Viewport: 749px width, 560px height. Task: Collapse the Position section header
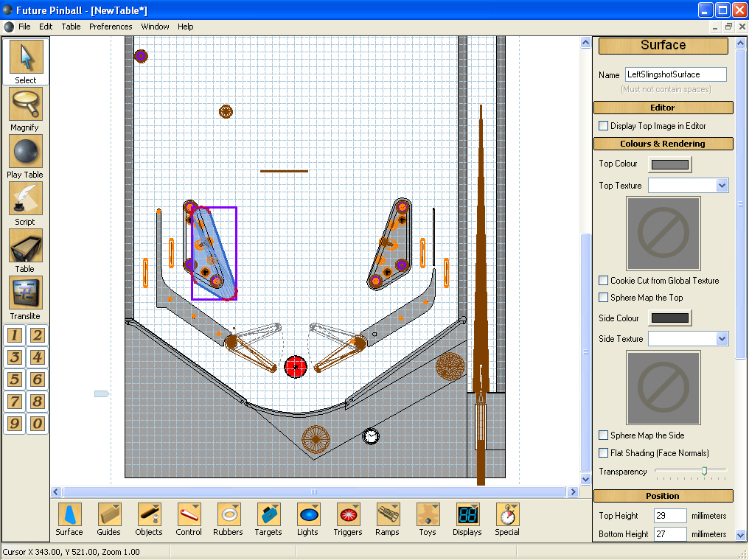[663, 496]
